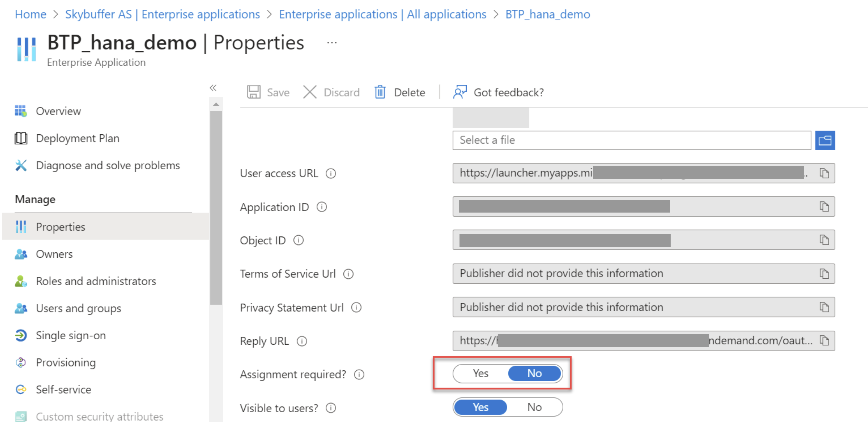Screen dimensions: 868x422
Task: Show info tooltip for Reply URL
Action: click(x=302, y=341)
